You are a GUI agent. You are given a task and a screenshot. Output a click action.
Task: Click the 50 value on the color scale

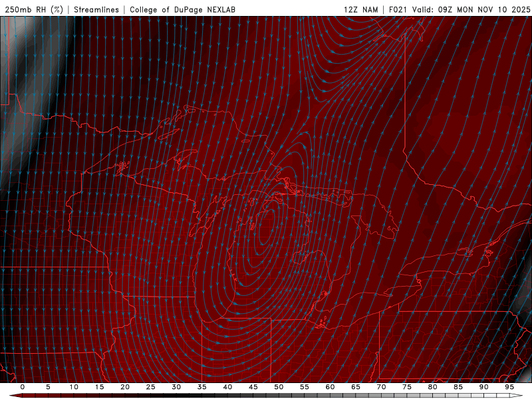click(279, 387)
